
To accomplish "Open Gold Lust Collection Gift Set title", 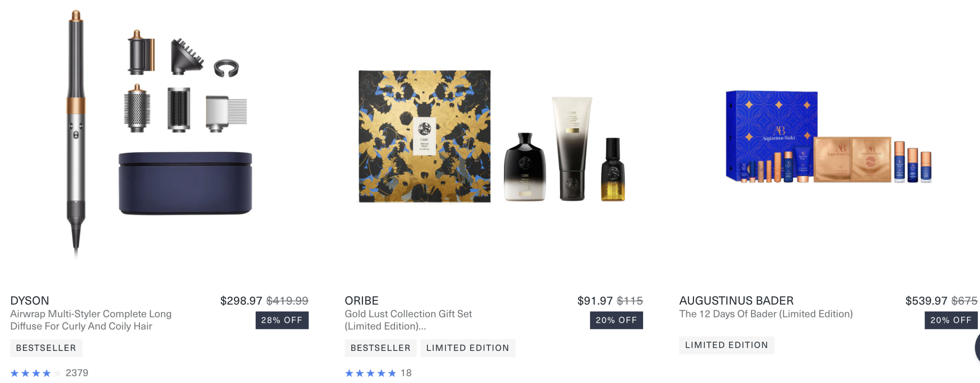I will (x=408, y=320).
